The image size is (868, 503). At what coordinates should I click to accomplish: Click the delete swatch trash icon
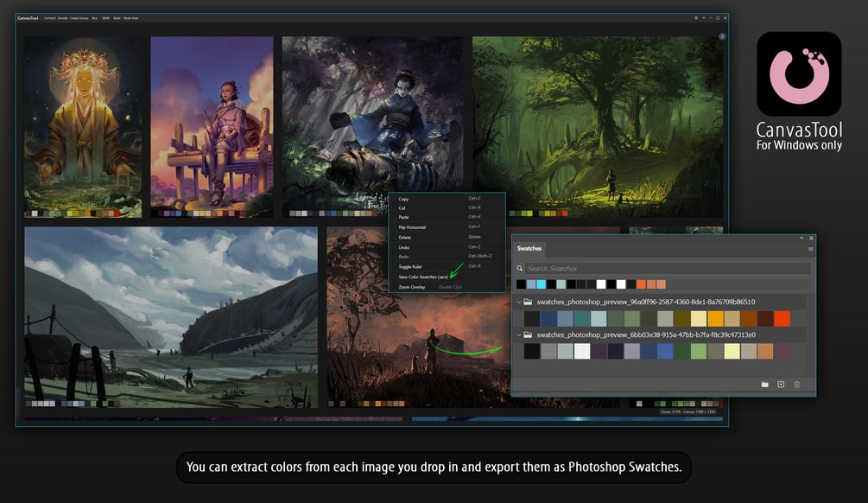pos(796,385)
